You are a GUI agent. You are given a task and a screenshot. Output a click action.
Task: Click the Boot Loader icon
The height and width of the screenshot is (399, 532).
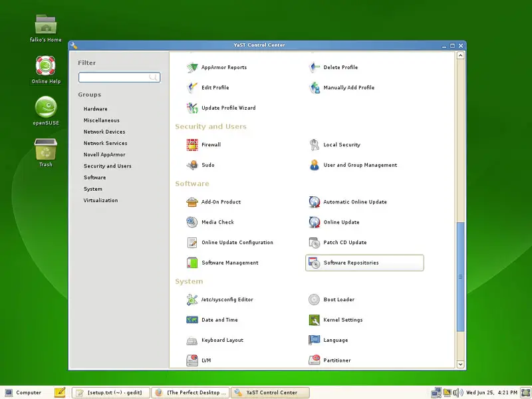pyautogui.click(x=314, y=300)
